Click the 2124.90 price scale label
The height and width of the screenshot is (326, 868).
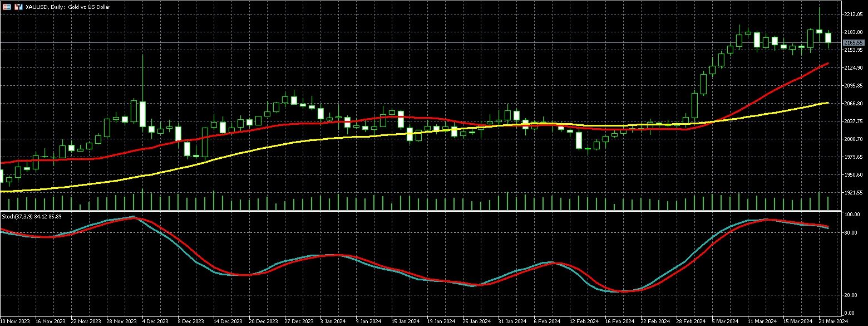click(853, 68)
